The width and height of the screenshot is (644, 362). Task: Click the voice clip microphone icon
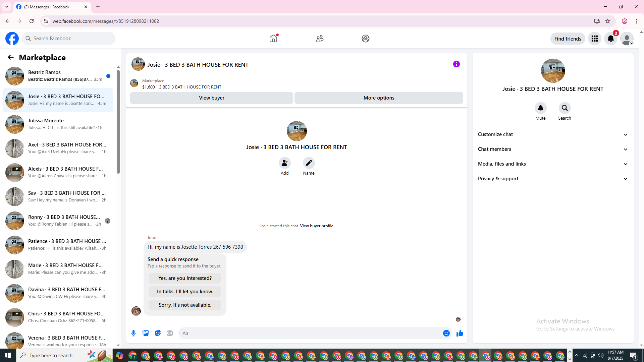[133, 333]
